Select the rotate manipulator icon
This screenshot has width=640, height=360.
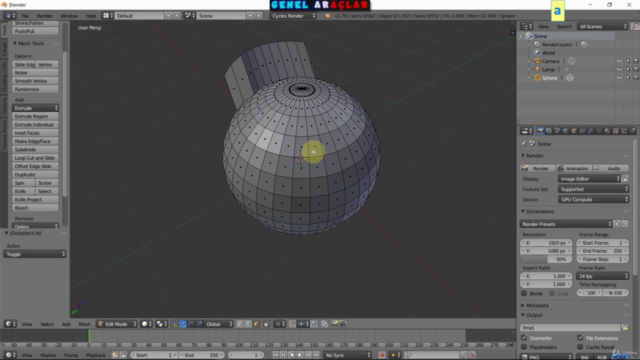[191, 324]
